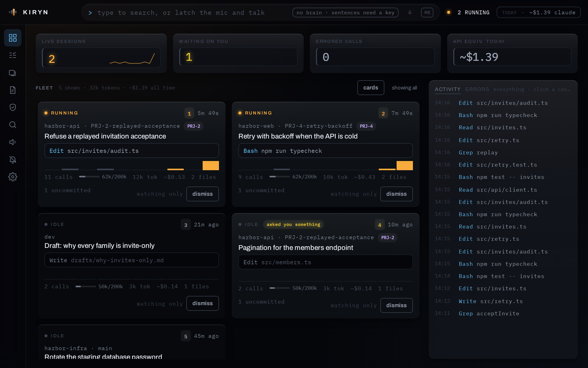This screenshot has width=588, height=368.
Task: Open the Edit src/members.ts action box
Action: 326,262
